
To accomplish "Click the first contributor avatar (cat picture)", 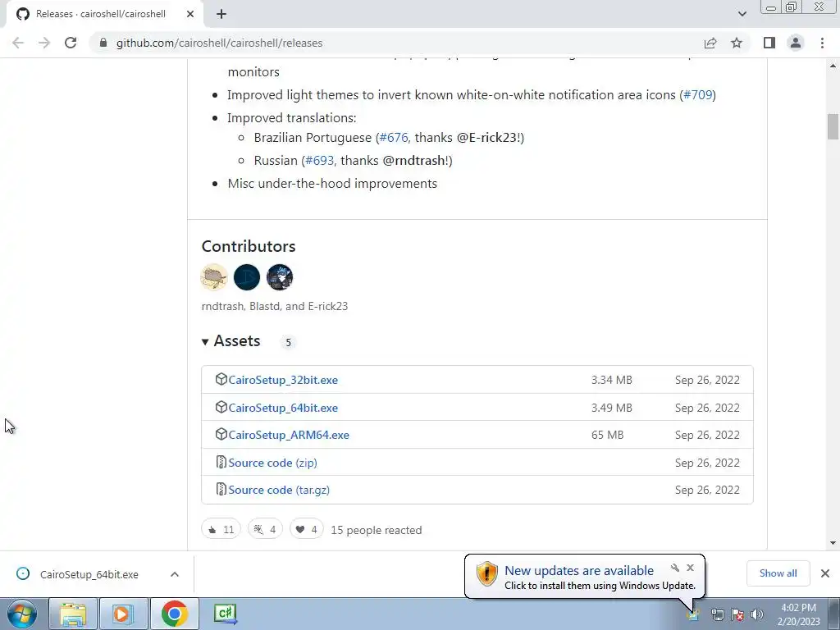I will pyautogui.click(x=214, y=277).
